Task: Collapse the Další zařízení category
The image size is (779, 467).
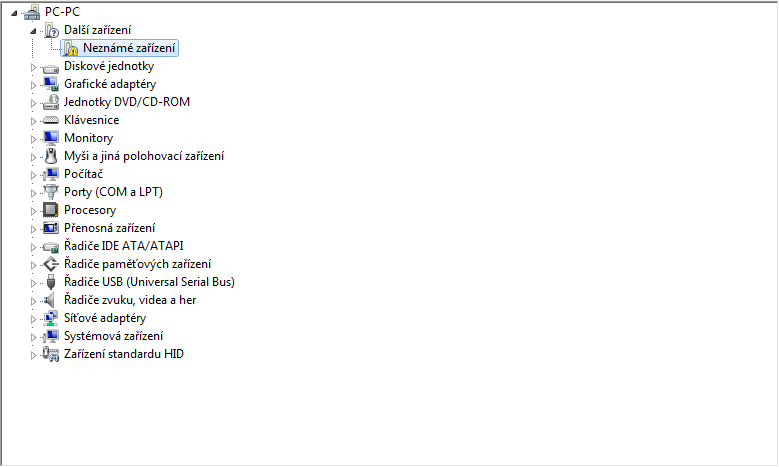Action: pyautogui.click(x=33, y=31)
